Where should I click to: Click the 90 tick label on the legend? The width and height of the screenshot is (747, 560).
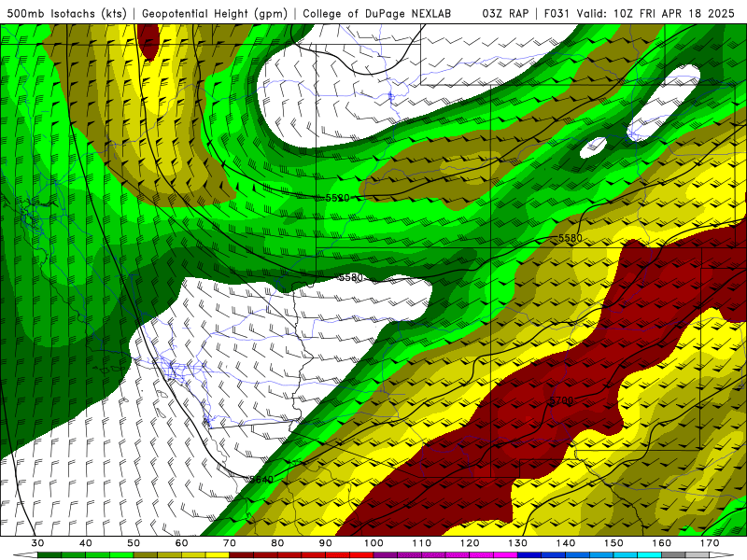[x=326, y=543]
